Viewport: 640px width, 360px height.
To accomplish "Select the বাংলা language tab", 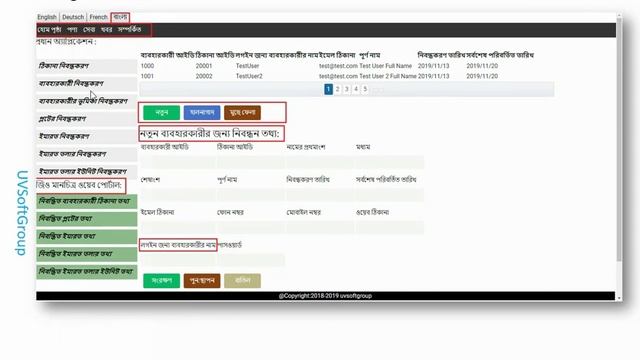I will [x=120, y=17].
